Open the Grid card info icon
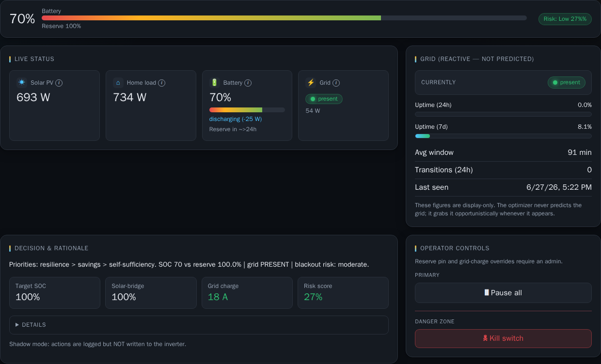 [336, 83]
